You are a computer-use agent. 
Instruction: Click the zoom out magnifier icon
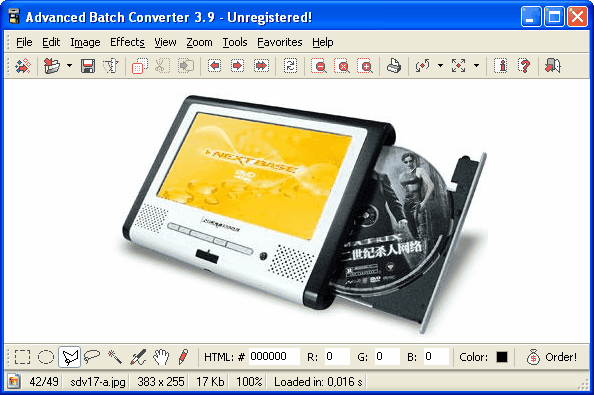[319, 66]
